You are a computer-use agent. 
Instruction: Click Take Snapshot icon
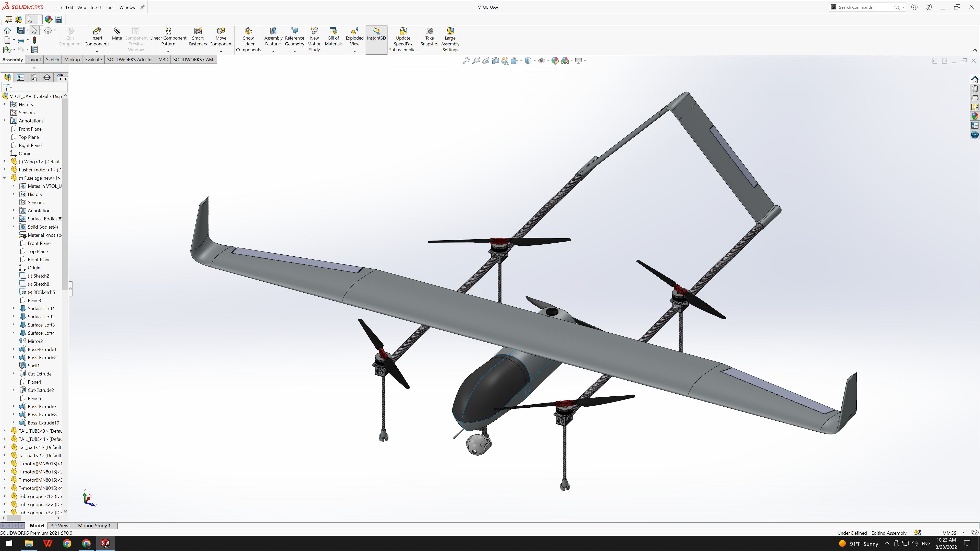pyautogui.click(x=429, y=31)
